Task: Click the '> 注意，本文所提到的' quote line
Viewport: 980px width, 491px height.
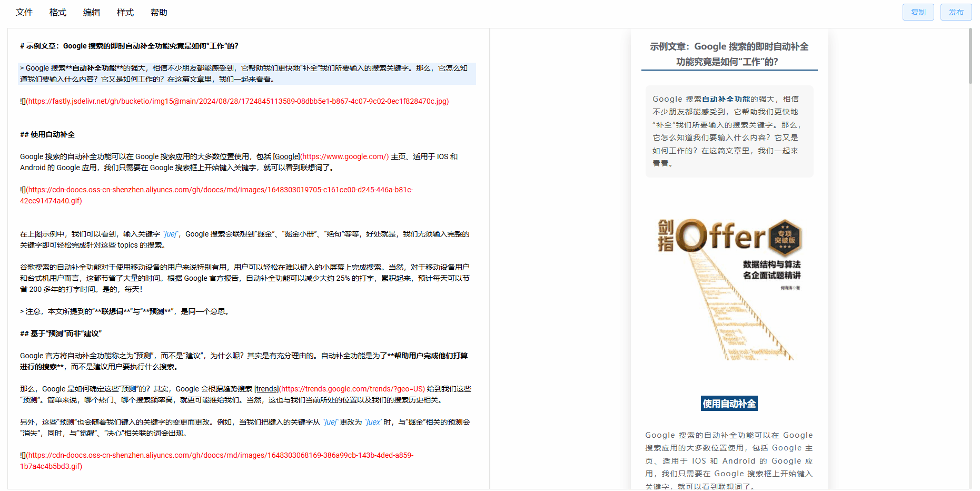Action: [124, 311]
